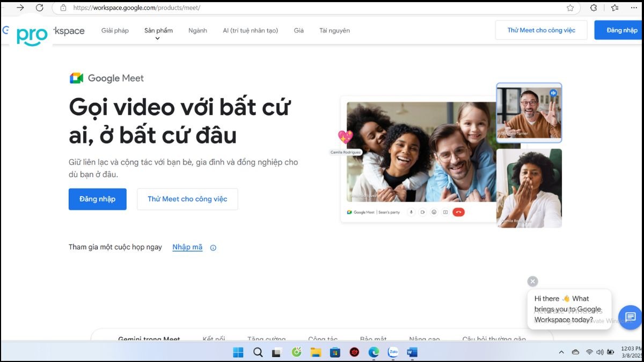Open taskbar Search
Image resolution: width=644 pixels, height=362 pixels.
click(x=258, y=352)
